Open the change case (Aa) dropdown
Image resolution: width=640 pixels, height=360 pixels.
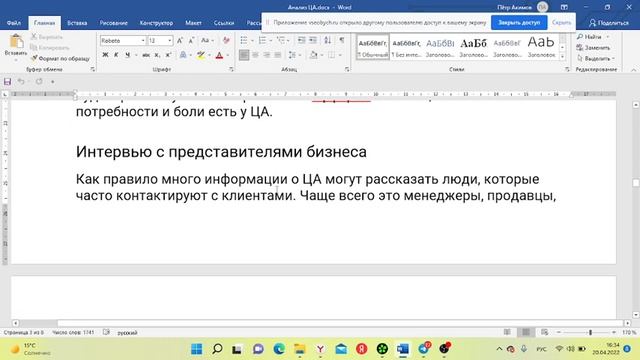207,40
